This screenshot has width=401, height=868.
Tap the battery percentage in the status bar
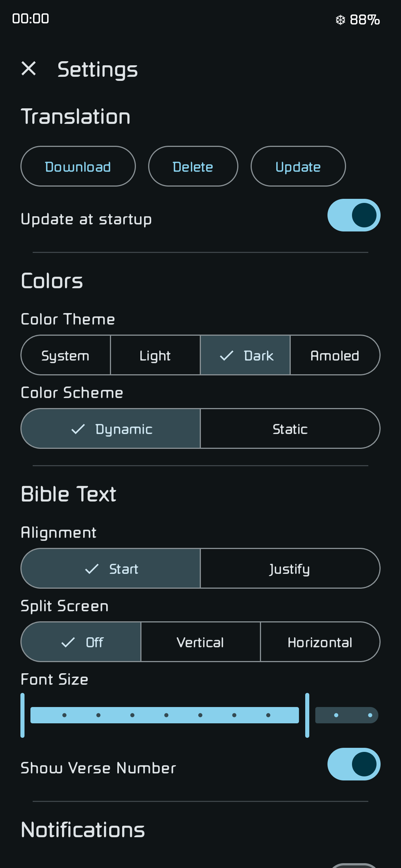click(x=365, y=20)
